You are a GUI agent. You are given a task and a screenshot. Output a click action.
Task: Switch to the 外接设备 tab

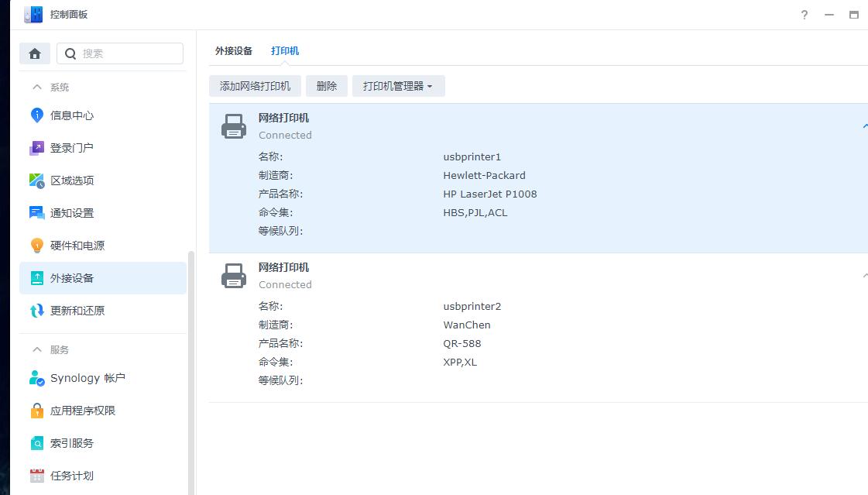click(x=234, y=50)
